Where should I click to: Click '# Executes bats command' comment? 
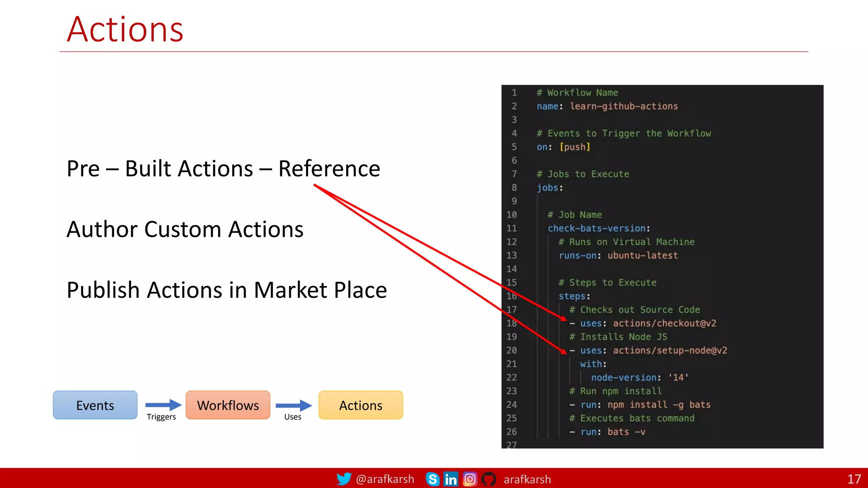point(632,418)
